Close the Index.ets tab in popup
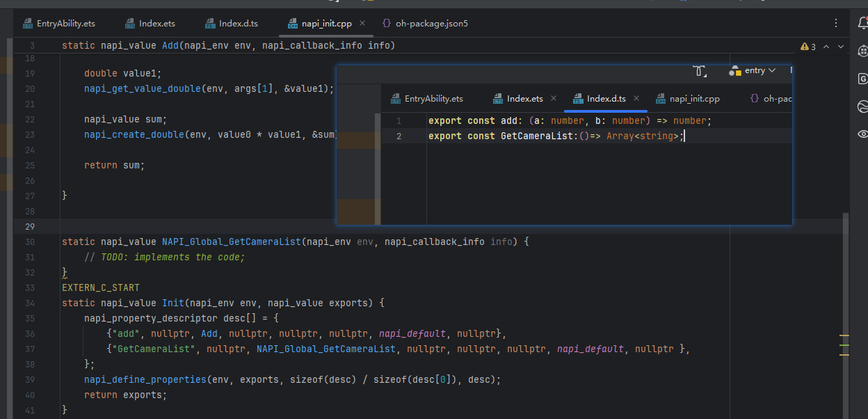The height and width of the screenshot is (419, 868). [x=554, y=99]
